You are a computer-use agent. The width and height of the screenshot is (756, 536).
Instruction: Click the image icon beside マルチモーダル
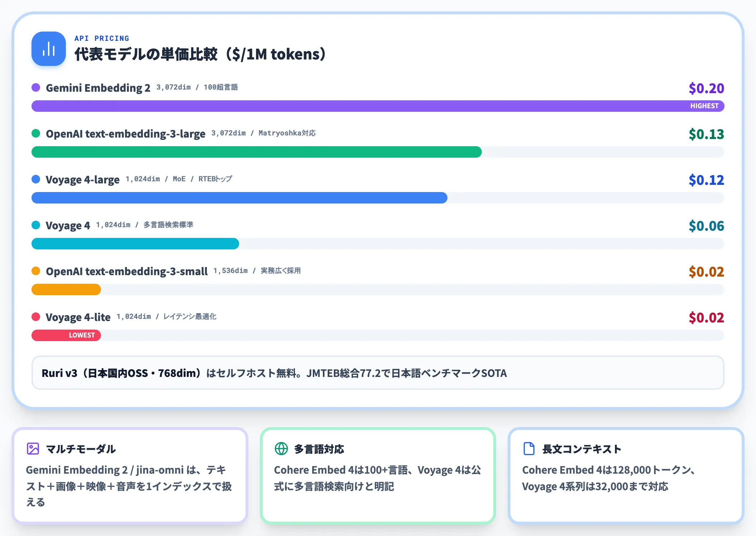pyautogui.click(x=33, y=449)
